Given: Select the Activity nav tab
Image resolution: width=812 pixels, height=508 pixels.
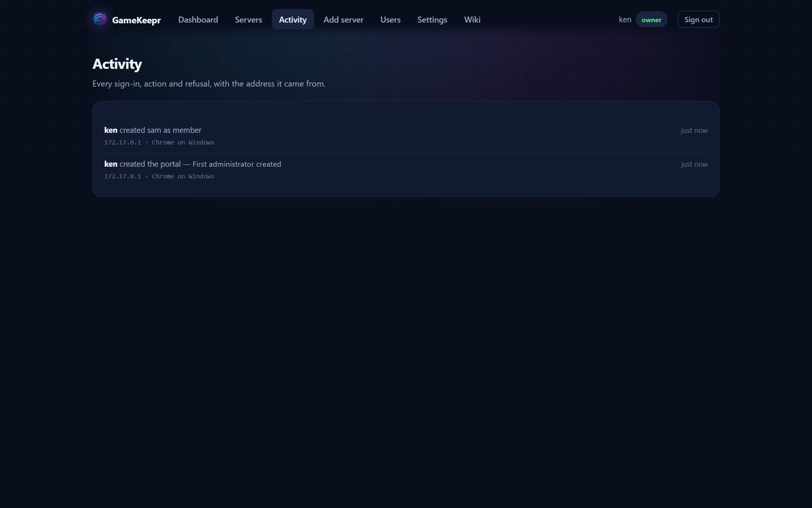Looking at the screenshot, I should coord(293,20).
